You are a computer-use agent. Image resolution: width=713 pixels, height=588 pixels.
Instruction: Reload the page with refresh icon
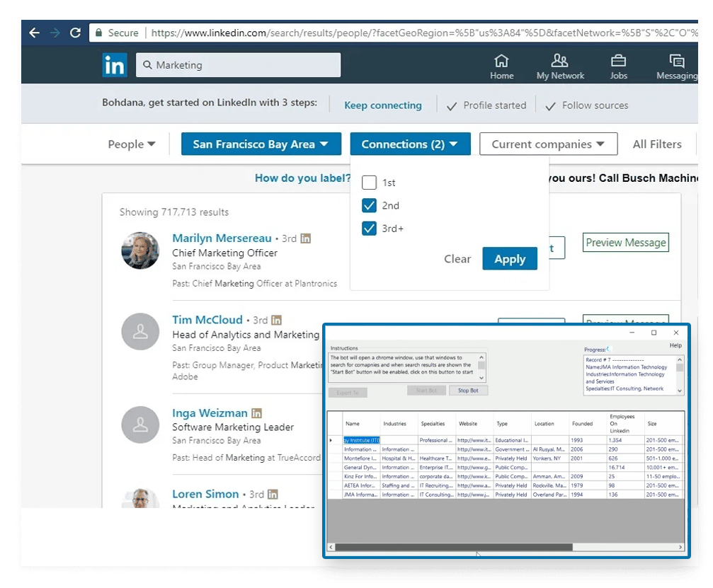click(x=76, y=33)
